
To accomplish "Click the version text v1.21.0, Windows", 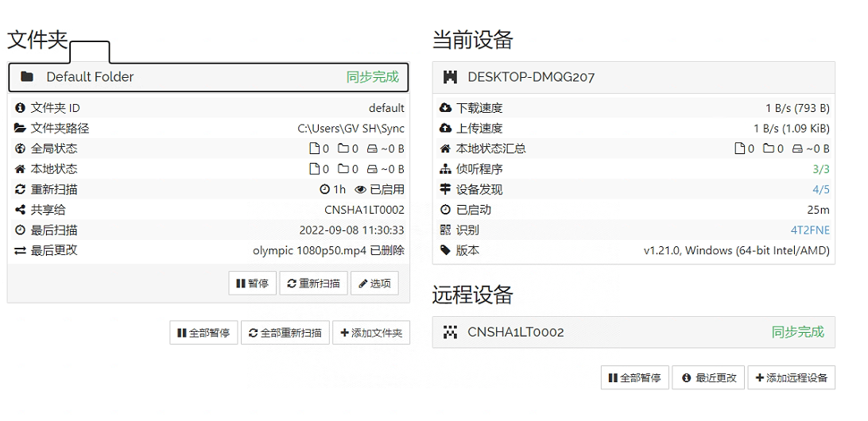I will 736,250.
